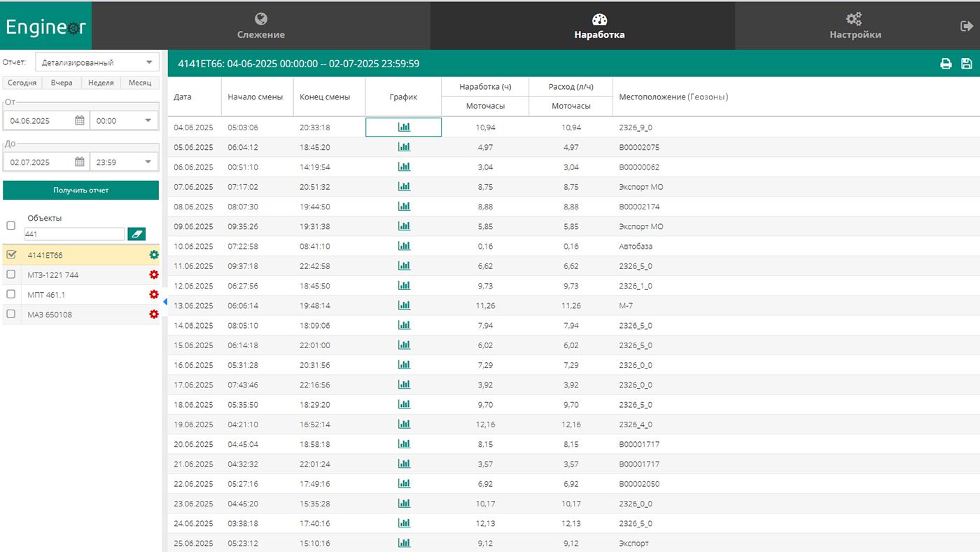Uncheck the 4141ET66 object checkbox
The image size is (980, 552).
pos(10,255)
